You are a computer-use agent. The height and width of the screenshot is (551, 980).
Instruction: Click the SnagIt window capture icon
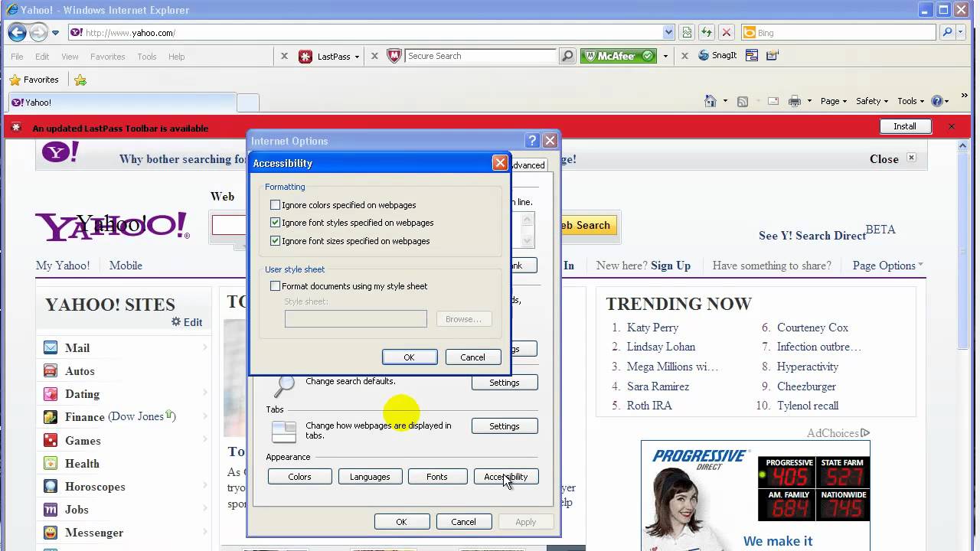click(x=752, y=56)
